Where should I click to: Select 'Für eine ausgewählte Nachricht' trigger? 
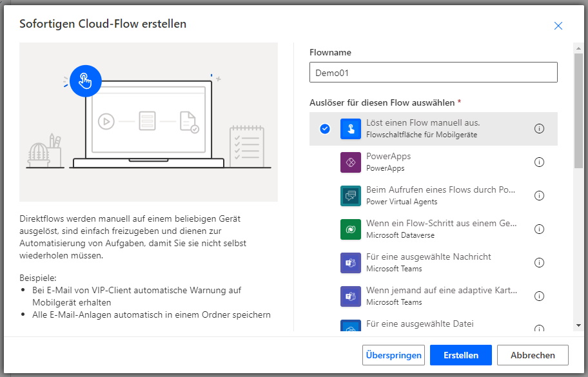(x=433, y=263)
